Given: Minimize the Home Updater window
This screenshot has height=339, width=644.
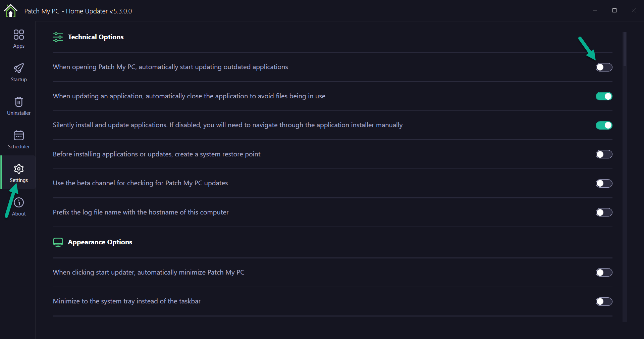Looking at the screenshot, I should (595, 10).
